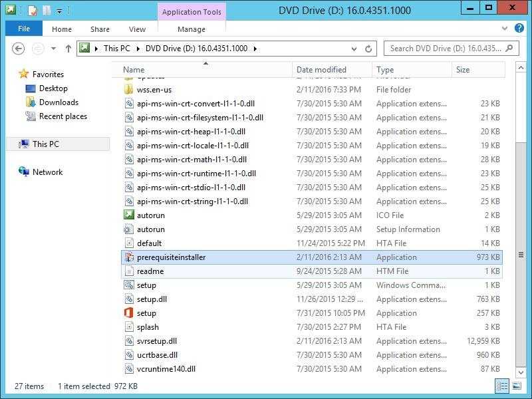This screenshot has width=532, height=399.
Task: Open the recent locations dropdown arrow
Action: coord(54,49)
